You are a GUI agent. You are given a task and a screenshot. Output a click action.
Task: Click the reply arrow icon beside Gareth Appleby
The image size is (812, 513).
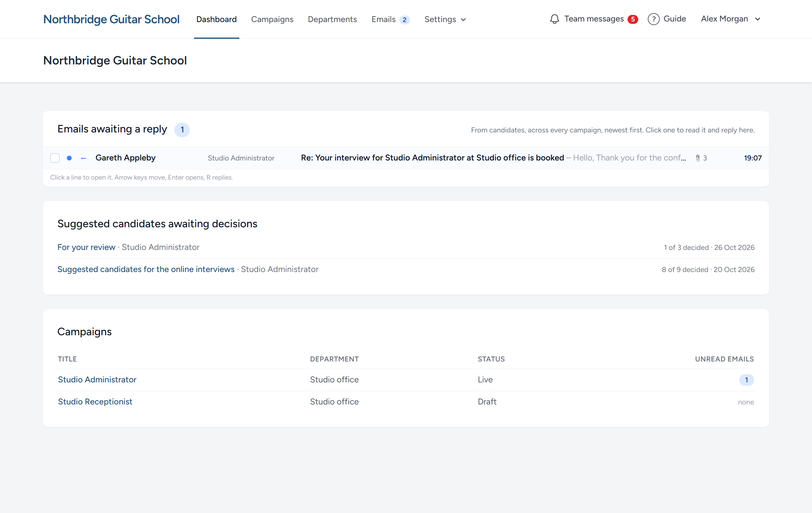pos(84,158)
